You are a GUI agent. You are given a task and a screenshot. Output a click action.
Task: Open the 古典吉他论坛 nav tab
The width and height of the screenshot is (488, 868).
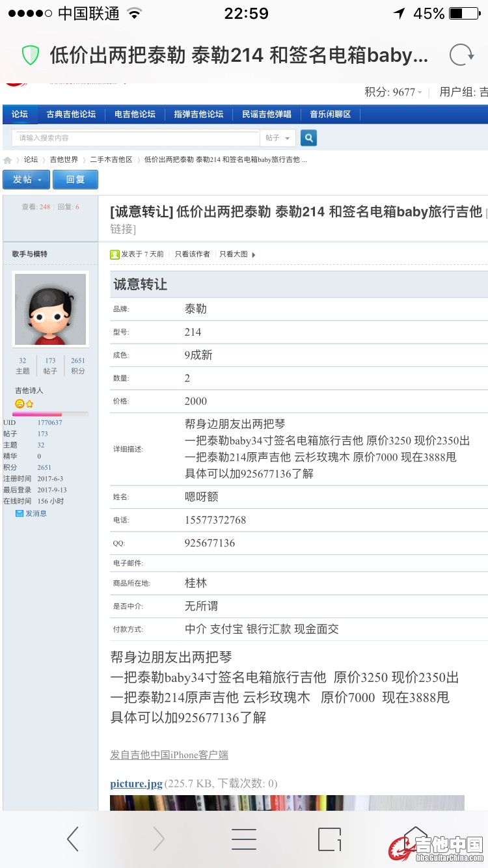(71, 114)
